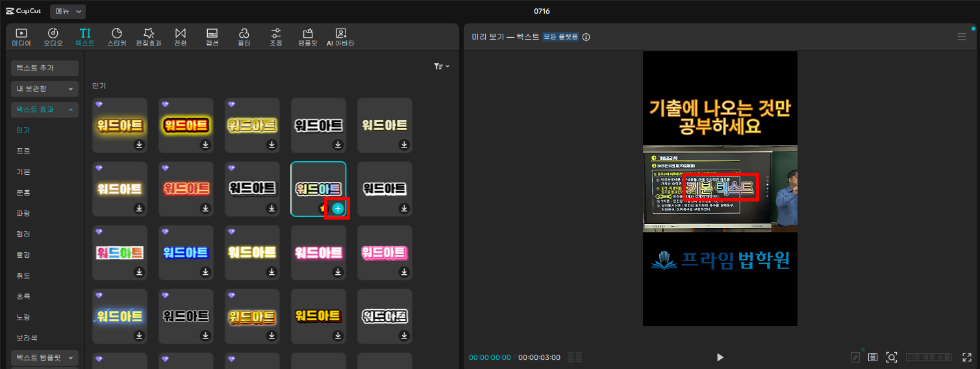Open the 캡션 captions panel
980x369 pixels.
(x=212, y=37)
